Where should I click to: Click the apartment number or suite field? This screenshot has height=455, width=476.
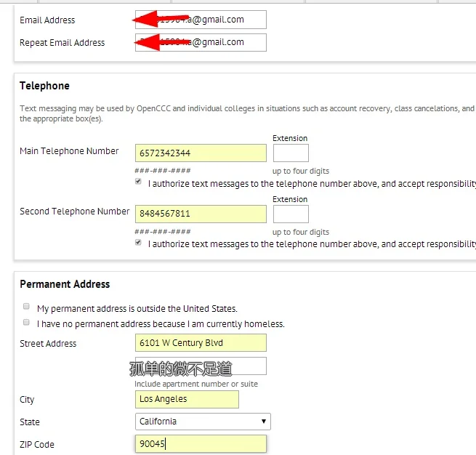pos(201,366)
